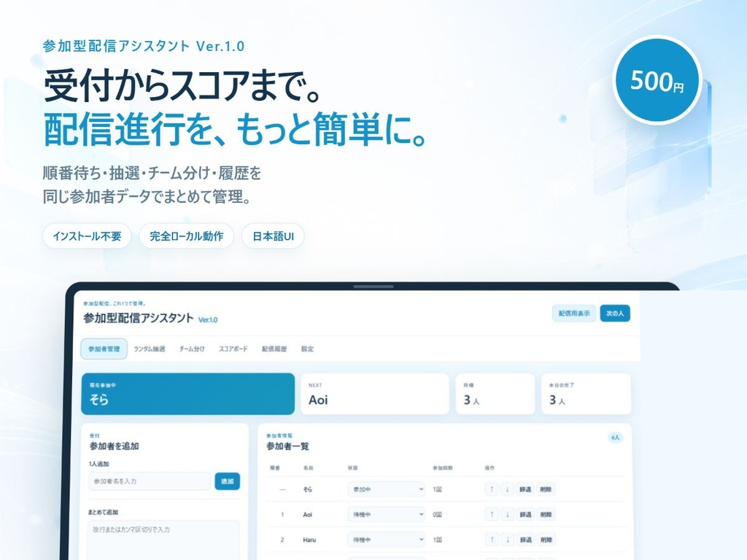Open the status dropdown for そら

click(x=387, y=489)
